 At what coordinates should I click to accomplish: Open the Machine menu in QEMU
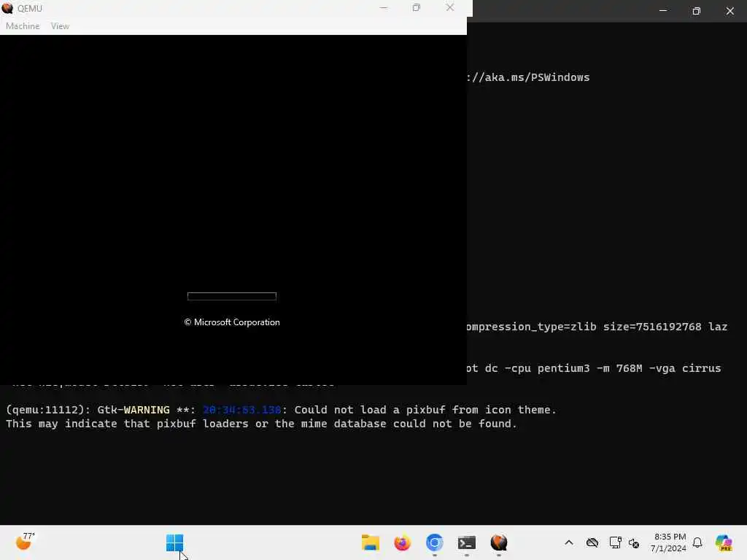(23, 26)
